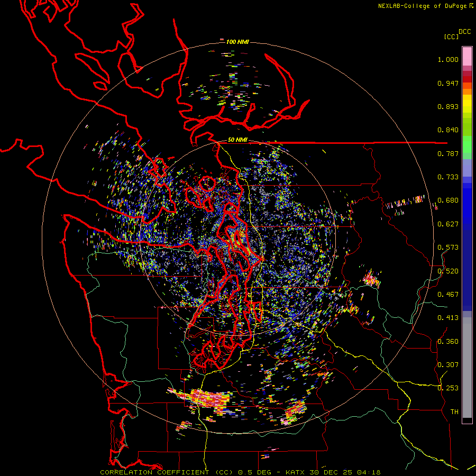Click the 0.733 color scale value

point(448,177)
